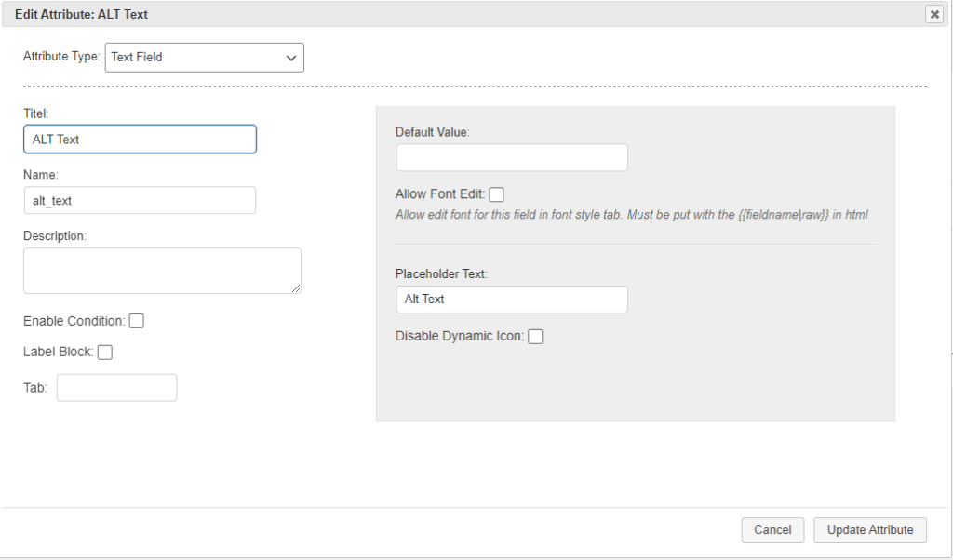This screenshot has height=560, width=953.
Task: Click the Update Attribute button
Action: point(870,530)
